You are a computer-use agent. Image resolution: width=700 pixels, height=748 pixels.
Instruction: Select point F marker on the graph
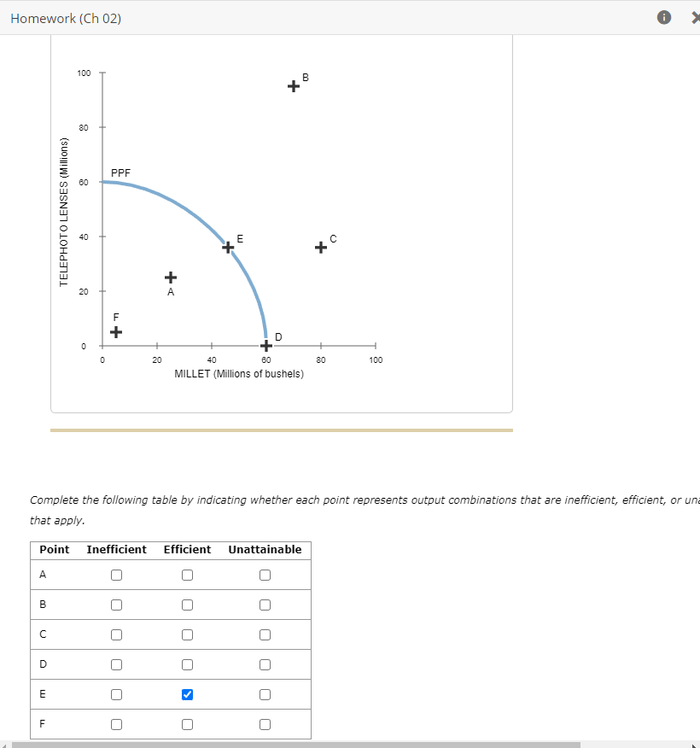(115, 332)
